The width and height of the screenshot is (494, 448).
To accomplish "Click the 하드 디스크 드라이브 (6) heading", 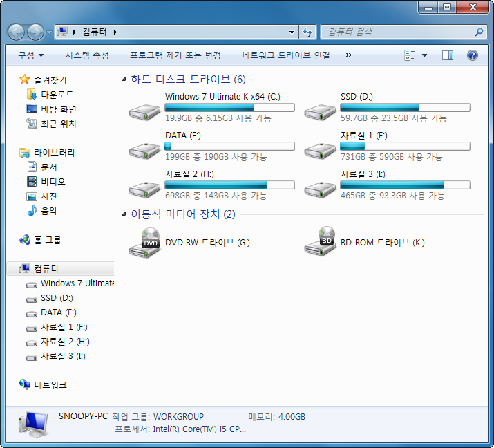I will (188, 80).
